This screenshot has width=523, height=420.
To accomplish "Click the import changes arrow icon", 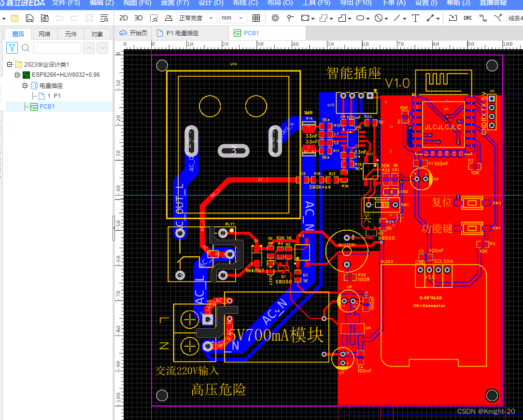I will tap(452, 18).
